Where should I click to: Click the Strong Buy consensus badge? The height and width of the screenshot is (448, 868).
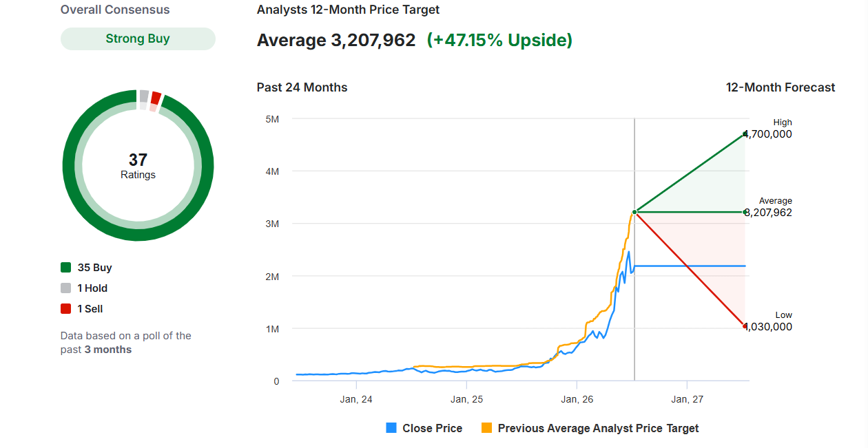tap(138, 39)
